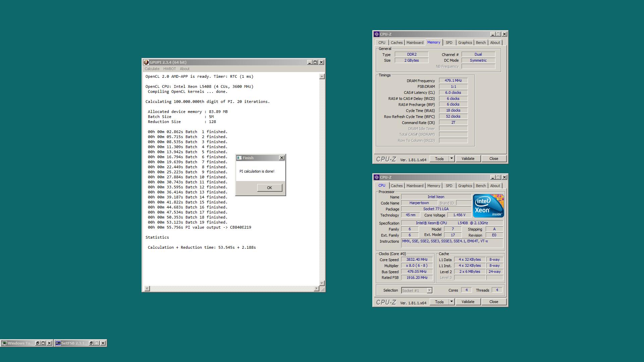Open Bench tab in lower CPU-Z window
644x362 pixels.
(481, 186)
